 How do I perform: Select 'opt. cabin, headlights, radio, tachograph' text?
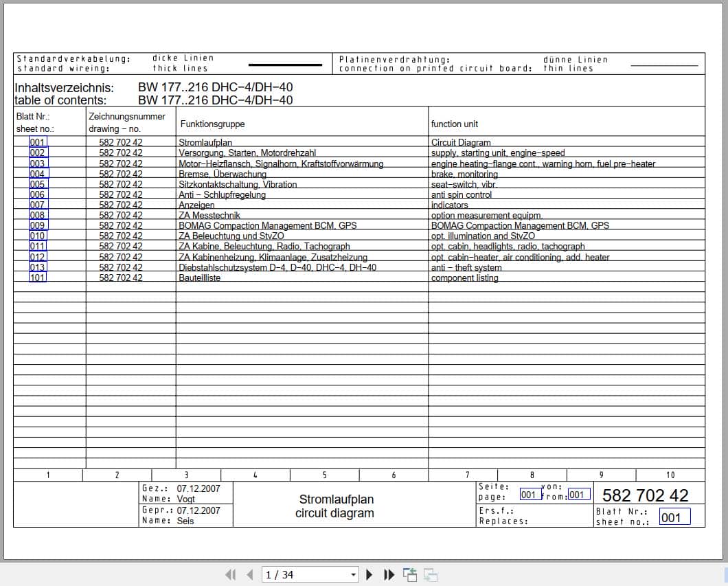click(508, 246)
